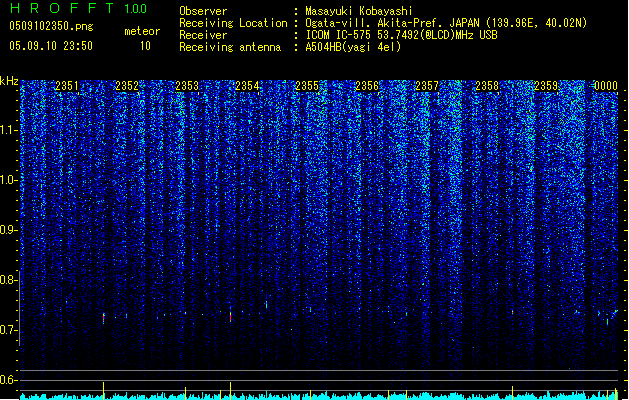This screenshot has width=629, height=400.
Task: Select the file name 0509102350.png
Action: 51,27
